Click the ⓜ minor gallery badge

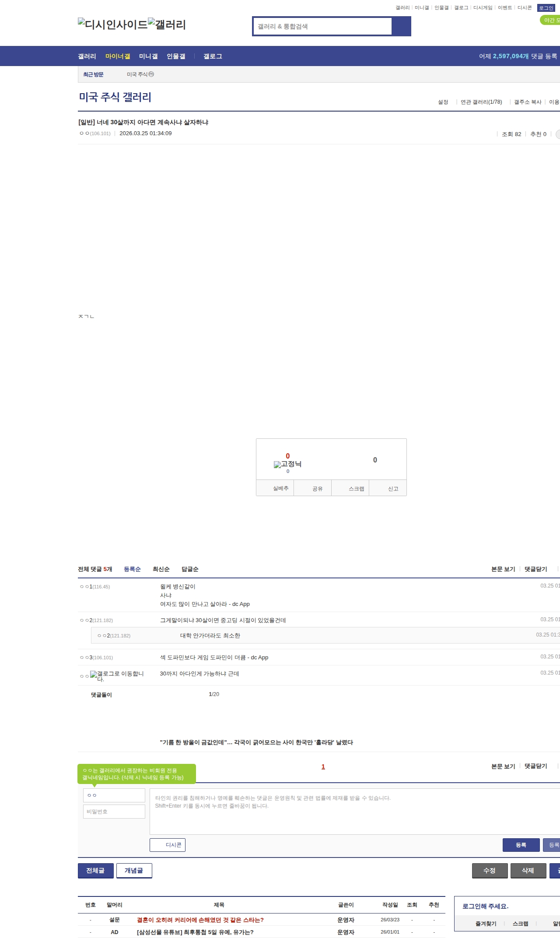coord(151,74)
